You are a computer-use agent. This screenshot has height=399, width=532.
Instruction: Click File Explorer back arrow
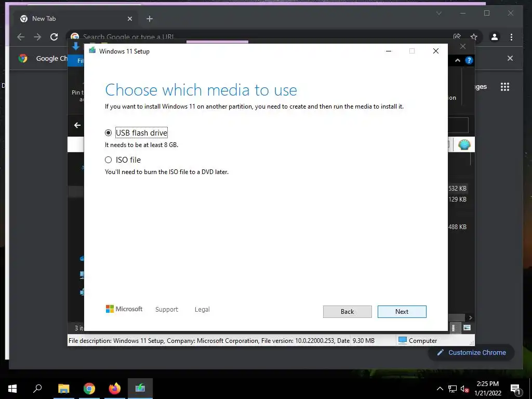click(77, 125)
